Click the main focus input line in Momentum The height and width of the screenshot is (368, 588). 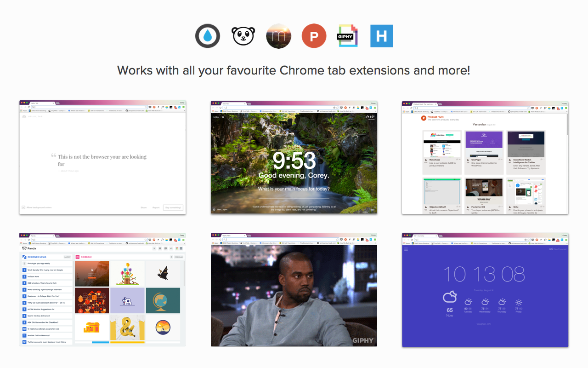point(294,198)
